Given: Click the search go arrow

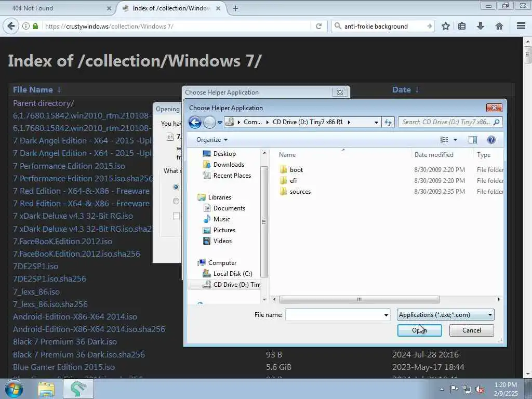Looking at the screenshot, I should (430, 26).
